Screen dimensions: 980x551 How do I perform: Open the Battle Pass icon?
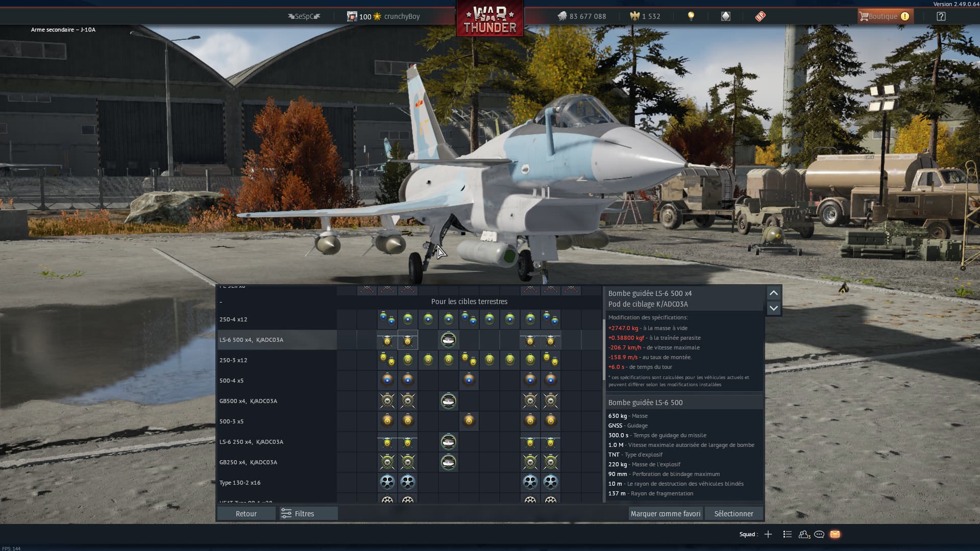[x=760, y=16]
